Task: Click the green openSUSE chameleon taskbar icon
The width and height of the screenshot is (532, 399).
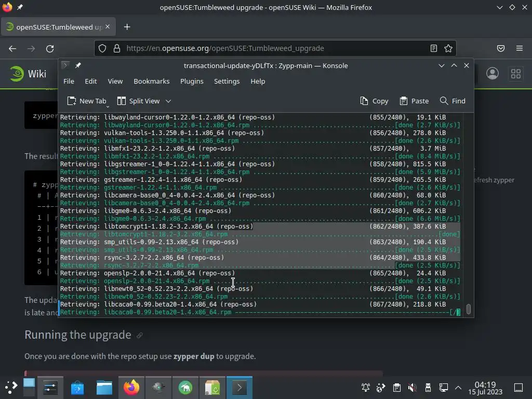Action: point(185,388)
